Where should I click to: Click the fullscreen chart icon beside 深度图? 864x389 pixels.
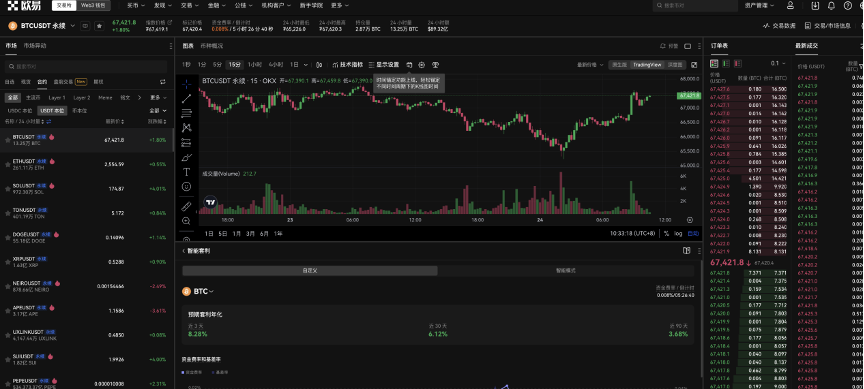coord(694,65)
